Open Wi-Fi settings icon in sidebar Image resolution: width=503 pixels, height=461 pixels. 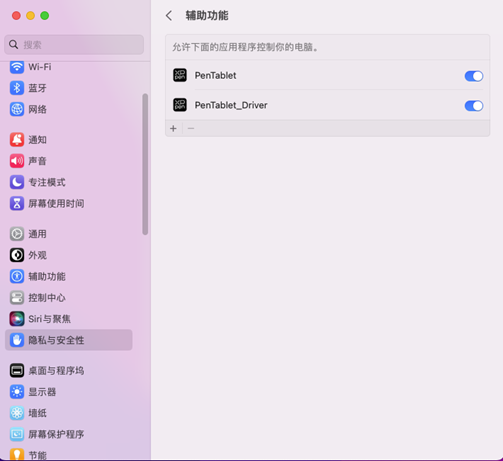tap(17, 67)
